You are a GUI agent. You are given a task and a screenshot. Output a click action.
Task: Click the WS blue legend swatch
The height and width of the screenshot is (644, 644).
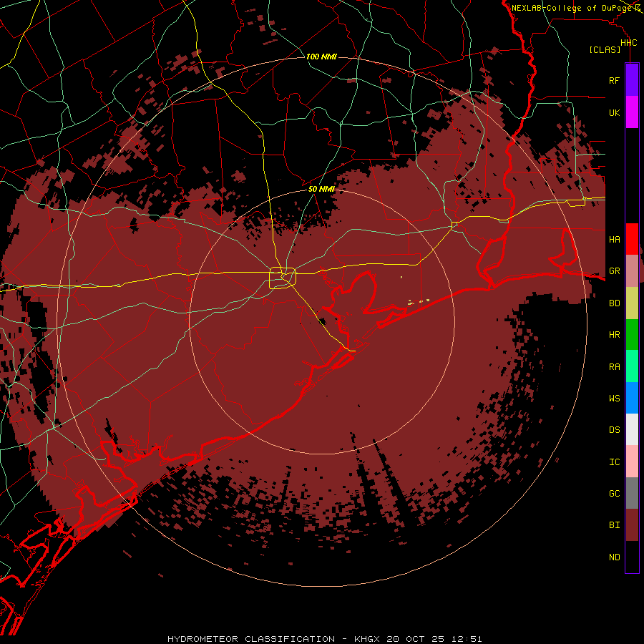632,398
